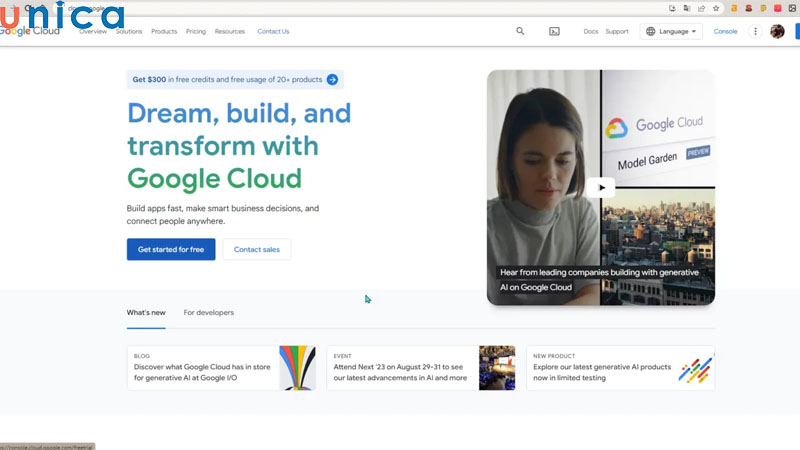Play the Google Cloud generative AI video
800x450 pixels.
[x=601, y=188]
